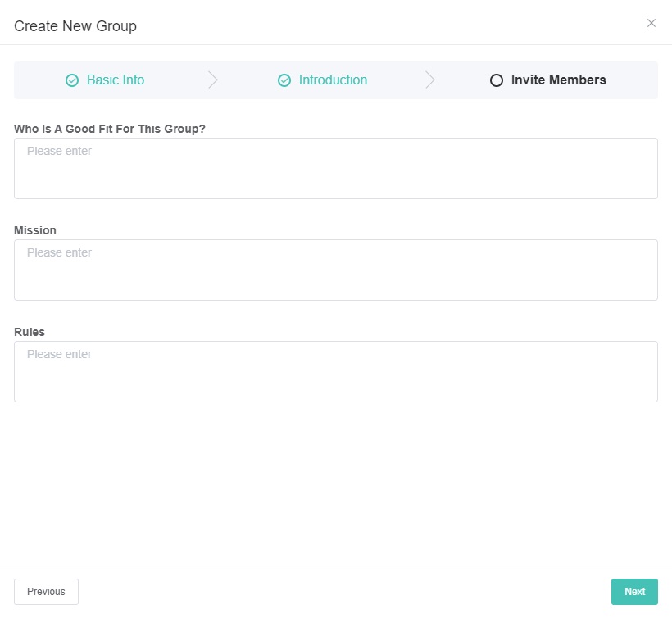Click the arrow after Basic Info step
Image resolution: width=672 pixels, height=618 pixels.
(x=213, y=80)
